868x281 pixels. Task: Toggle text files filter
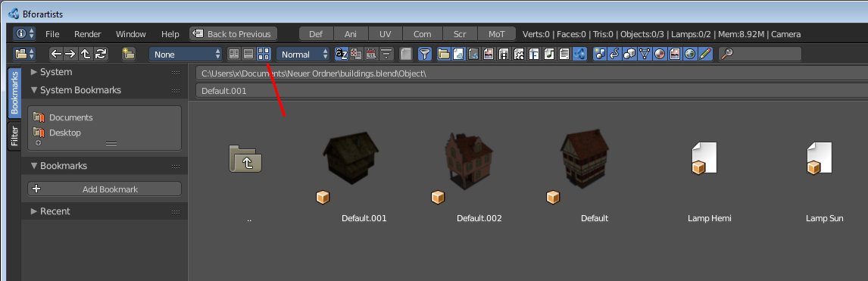564,54
